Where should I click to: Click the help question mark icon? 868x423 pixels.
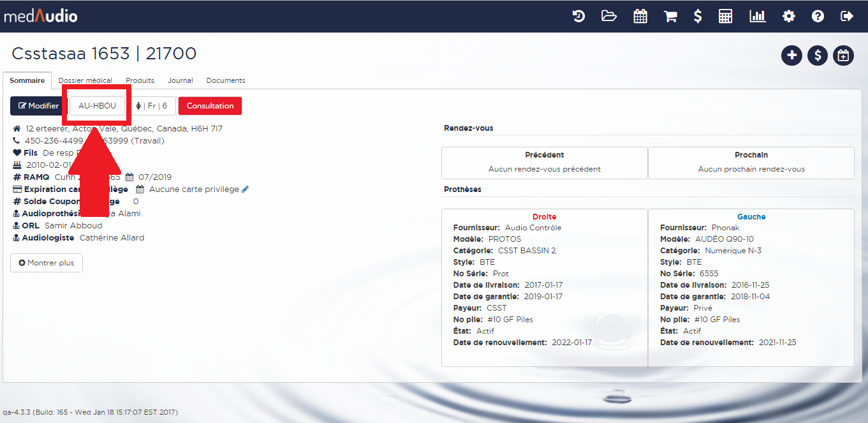point(818,17)
